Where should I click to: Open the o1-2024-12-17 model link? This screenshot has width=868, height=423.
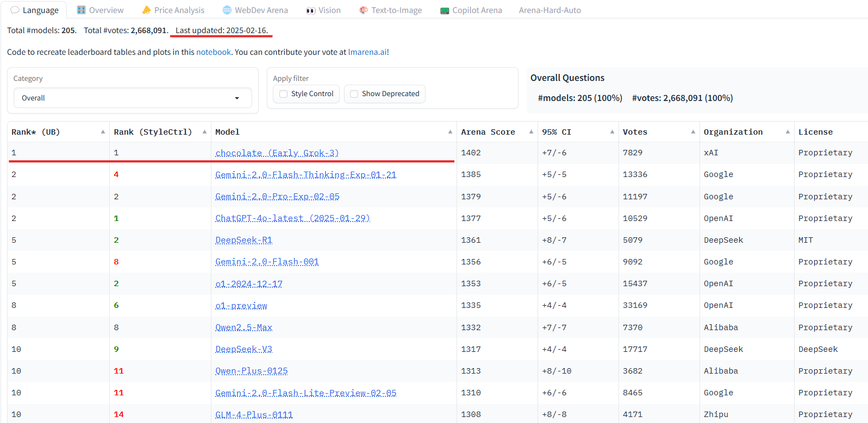249,283
